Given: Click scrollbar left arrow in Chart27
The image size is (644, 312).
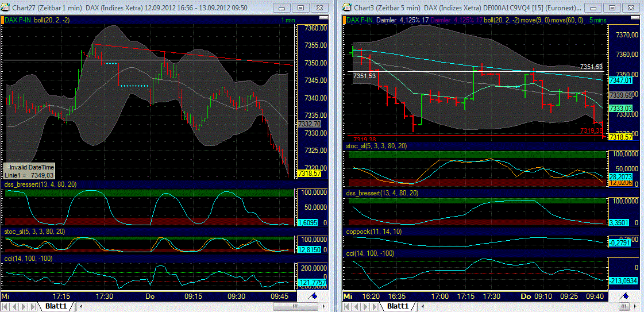Looking at the screenshot, I should 80,306.
